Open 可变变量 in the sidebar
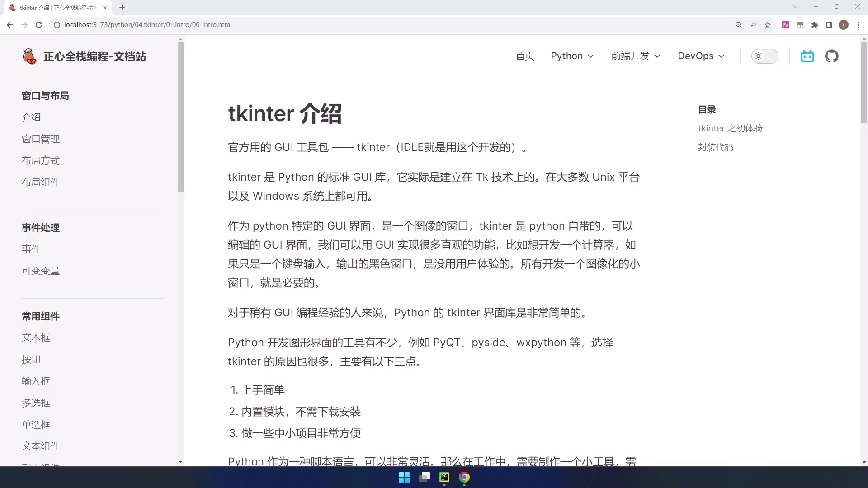 tap(41, 271)
